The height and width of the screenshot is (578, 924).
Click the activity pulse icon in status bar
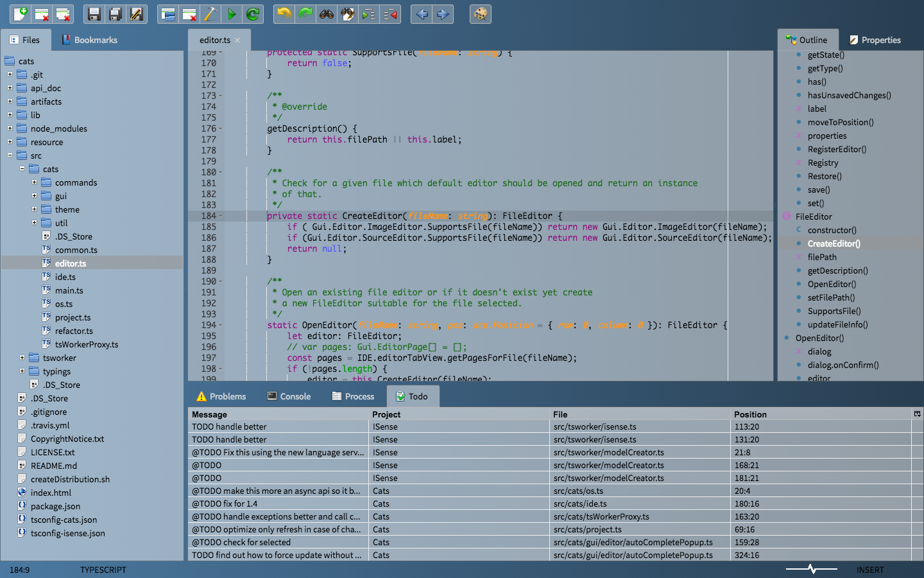(812, 569)
